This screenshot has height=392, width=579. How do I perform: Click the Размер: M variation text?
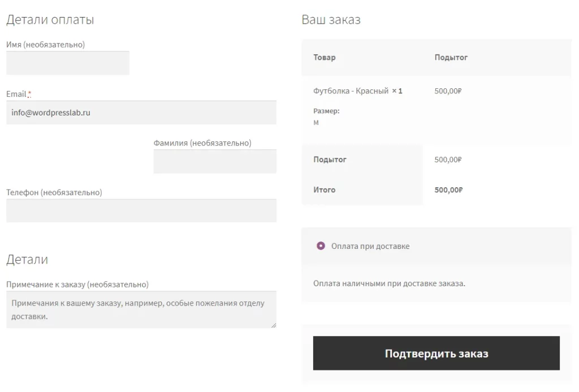coord(326,117)
